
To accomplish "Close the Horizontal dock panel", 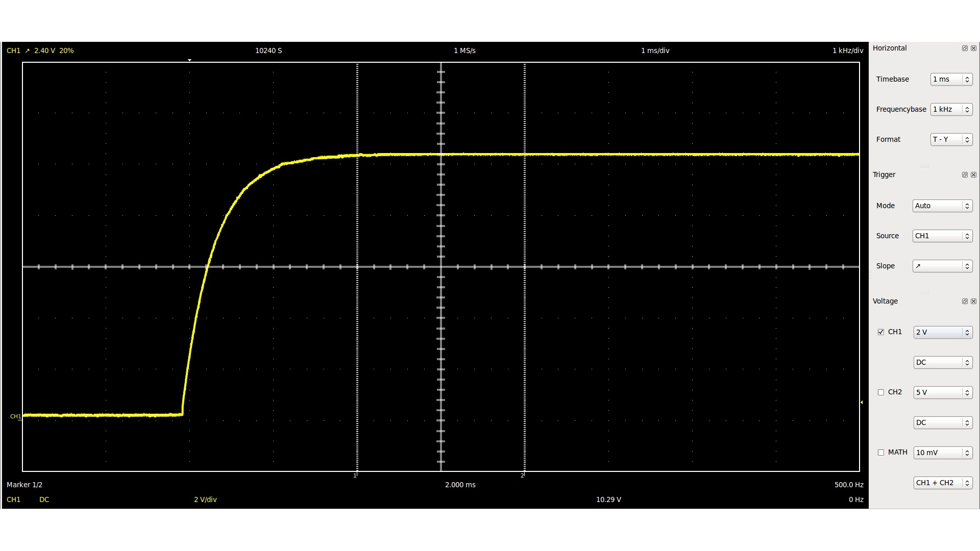I will click(973, 48).
